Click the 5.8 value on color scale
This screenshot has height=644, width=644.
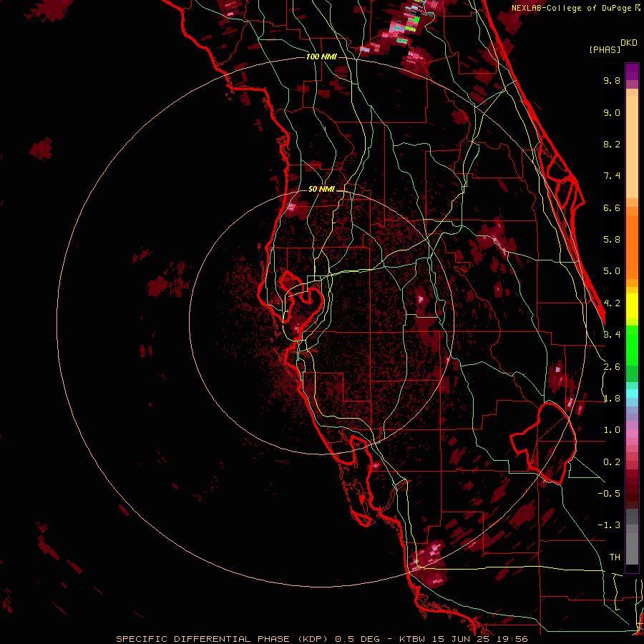(x=612, y=240)
